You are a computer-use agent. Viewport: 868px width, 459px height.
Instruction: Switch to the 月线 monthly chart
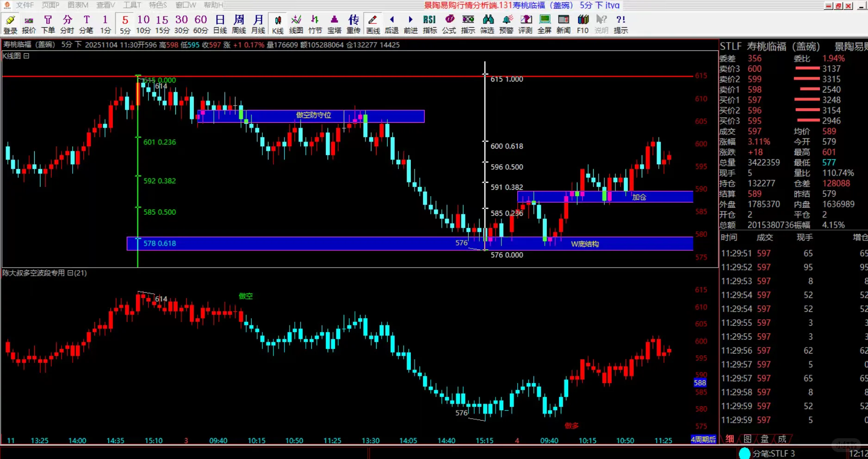click(x=258, y=24)
